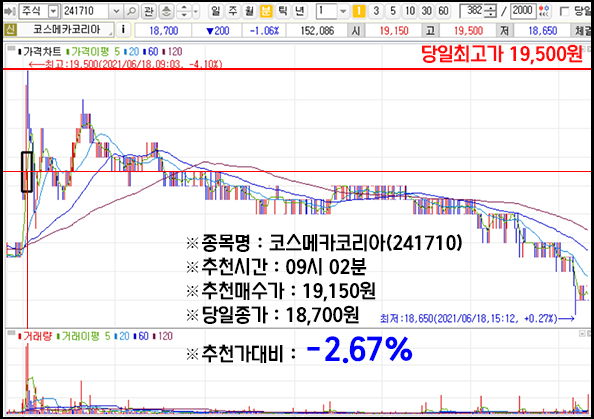The image size is (594, 419).
Task: Adjust the 382 bar count spinner
Action: pos(491,11)
